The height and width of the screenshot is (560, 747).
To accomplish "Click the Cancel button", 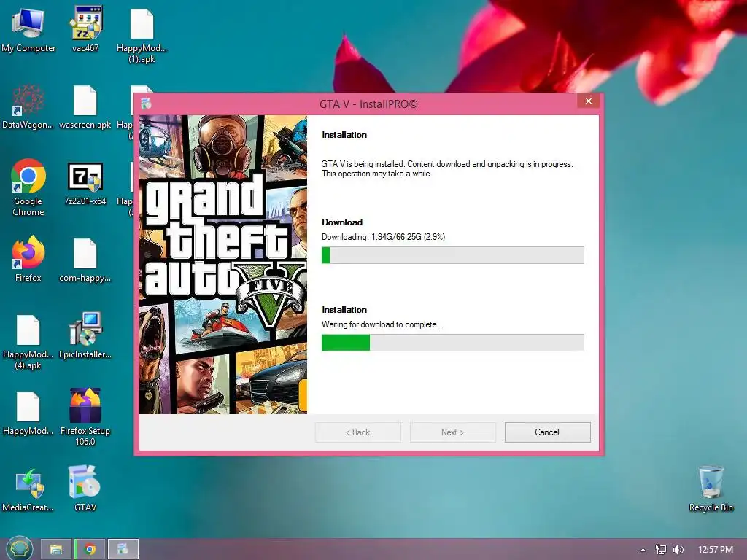I will click(547, 432).
